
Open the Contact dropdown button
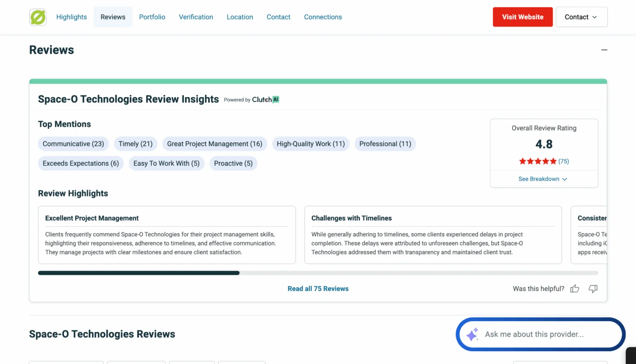(x=582, y=17)
